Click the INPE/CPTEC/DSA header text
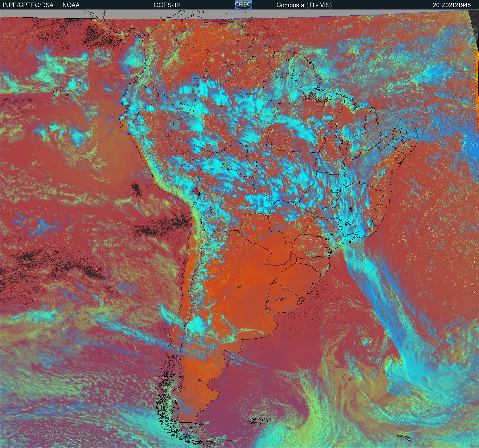479x448 pixels. pos(28,5)
